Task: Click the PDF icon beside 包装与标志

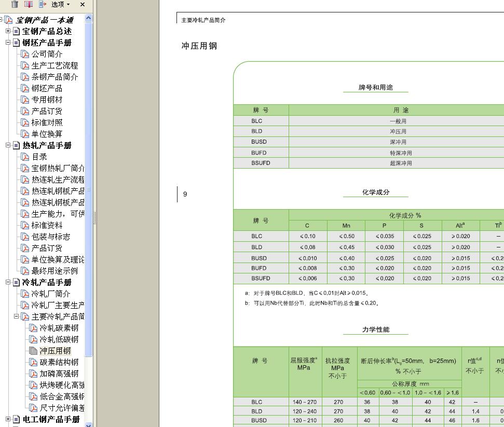Action: (25, 237)
